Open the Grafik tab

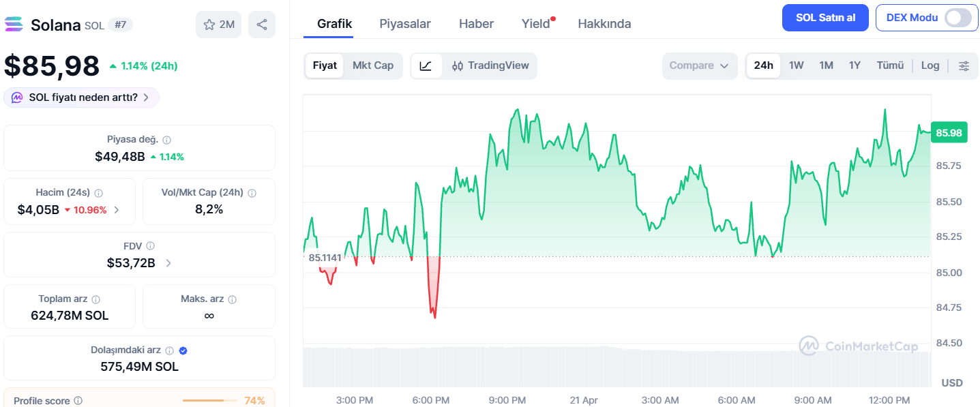pyautogui.click(x=335, y=24)
